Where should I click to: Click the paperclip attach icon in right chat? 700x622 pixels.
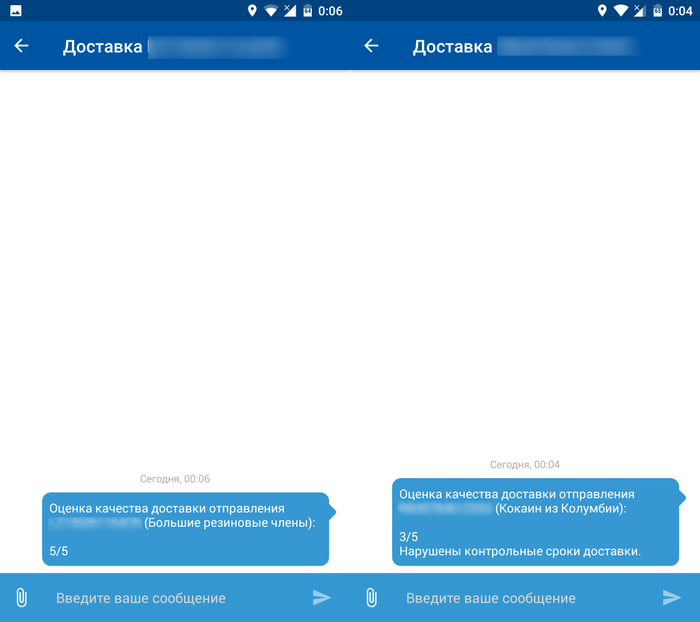[x=371, y=598]
